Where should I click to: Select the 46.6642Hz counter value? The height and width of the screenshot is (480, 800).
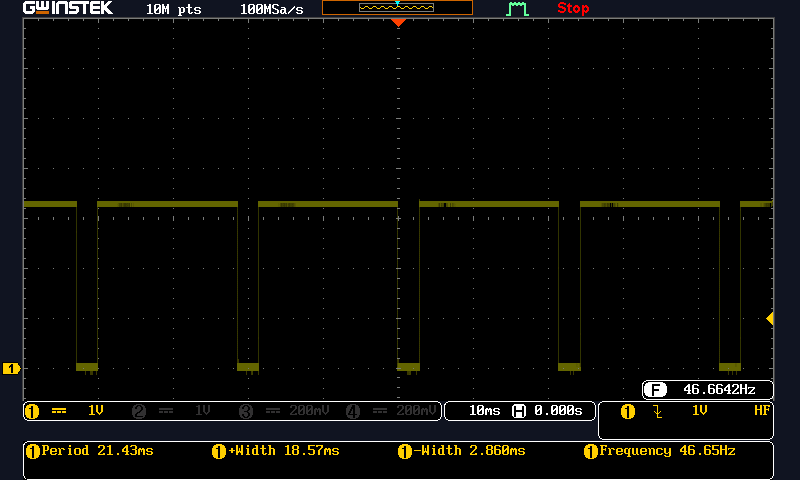coord(719,390)
